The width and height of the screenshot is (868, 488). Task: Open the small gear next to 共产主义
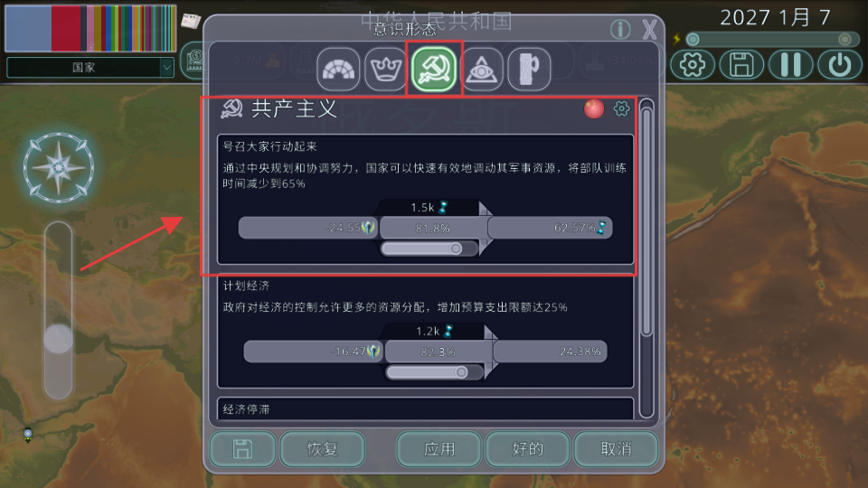[x=622, y=108]
